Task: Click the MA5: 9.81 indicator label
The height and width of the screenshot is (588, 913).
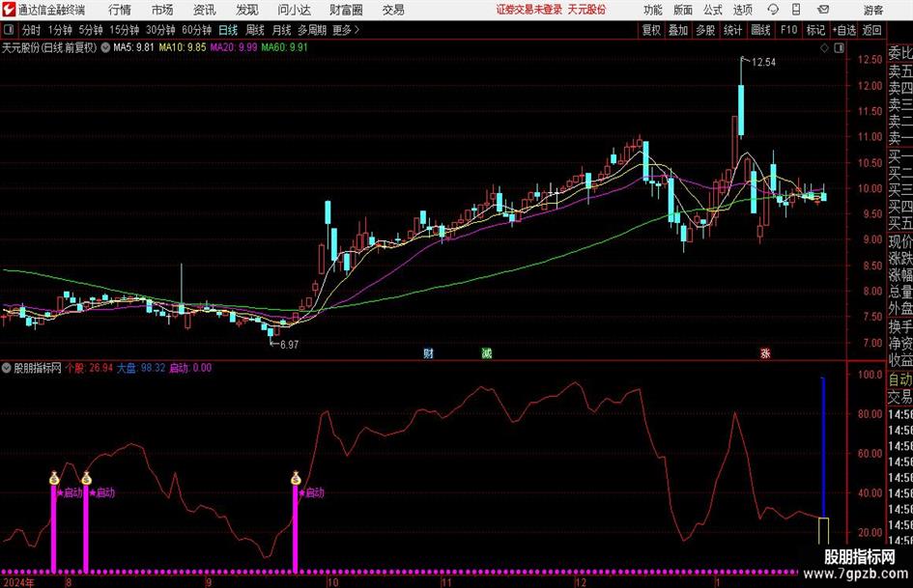Action: [133, 47]
